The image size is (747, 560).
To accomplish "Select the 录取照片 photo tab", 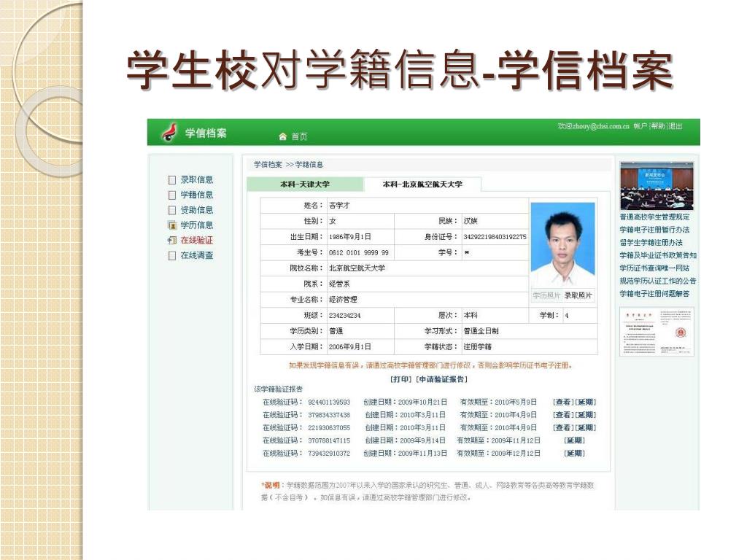I will 578,296.
